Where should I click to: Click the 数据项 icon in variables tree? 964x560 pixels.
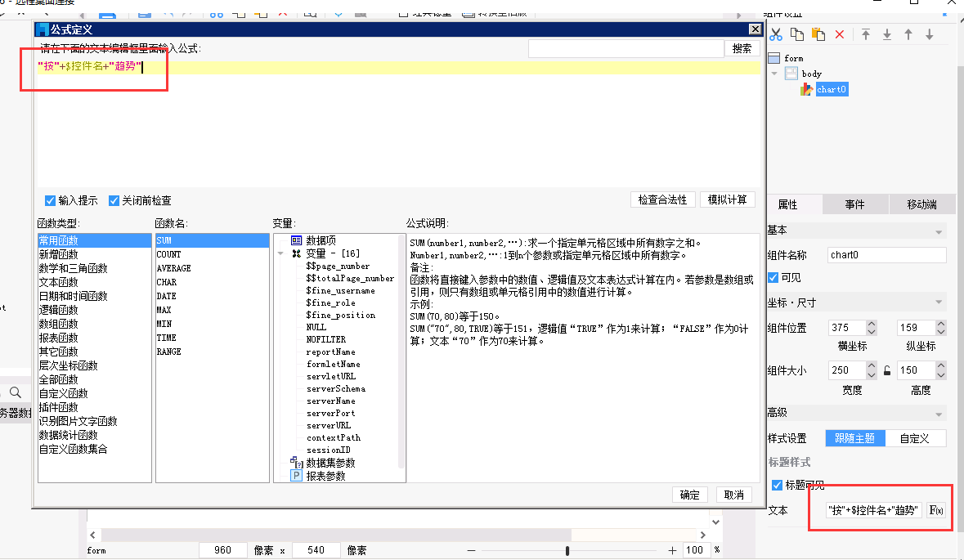296,240
